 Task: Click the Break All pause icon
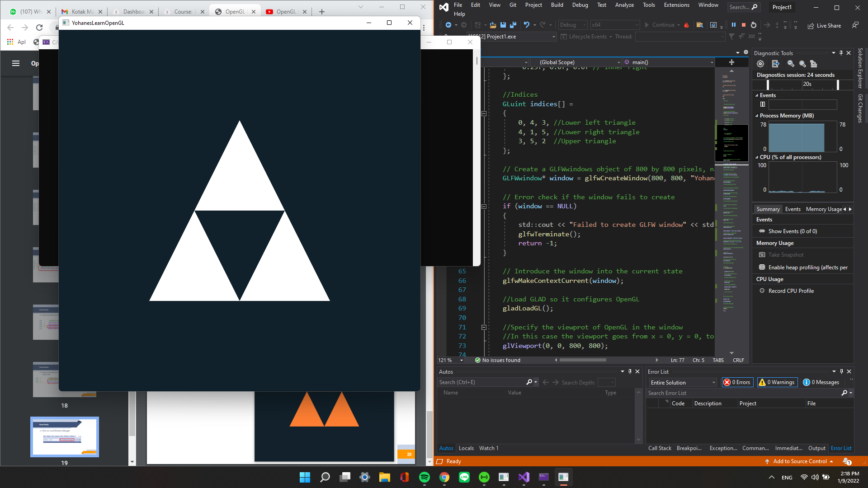(x=733, y=25)
